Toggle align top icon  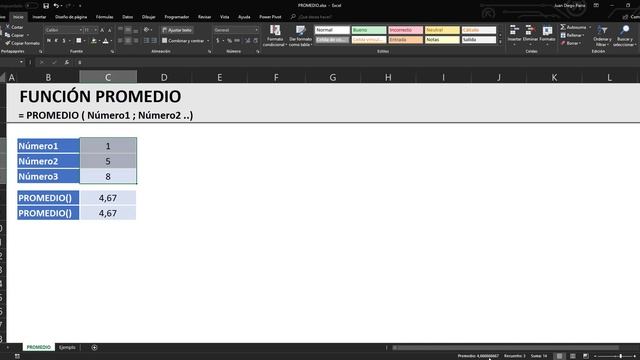click(x=120, y=30)
